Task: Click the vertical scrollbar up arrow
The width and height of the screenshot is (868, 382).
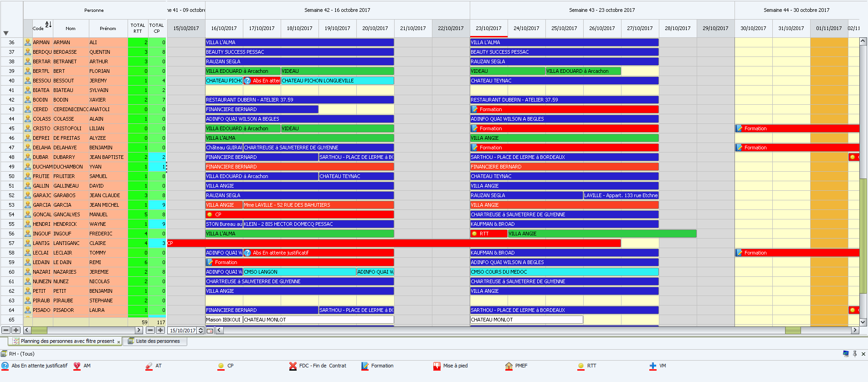Action: 863,41
